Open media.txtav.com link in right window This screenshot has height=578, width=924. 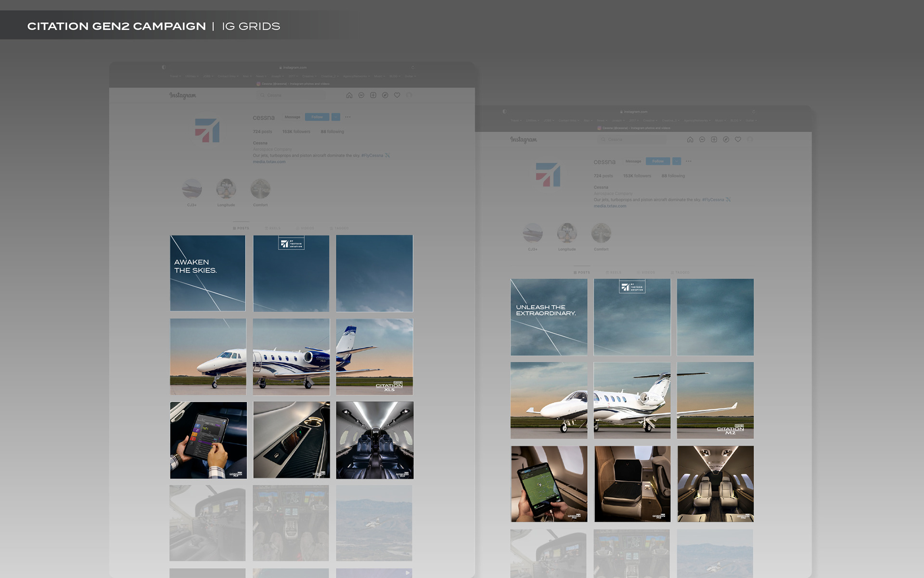pos(610,206)
